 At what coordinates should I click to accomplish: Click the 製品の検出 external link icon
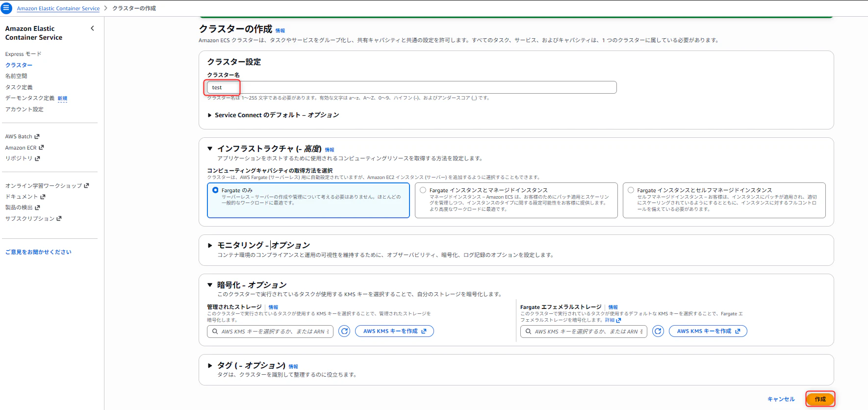[37, 207]
